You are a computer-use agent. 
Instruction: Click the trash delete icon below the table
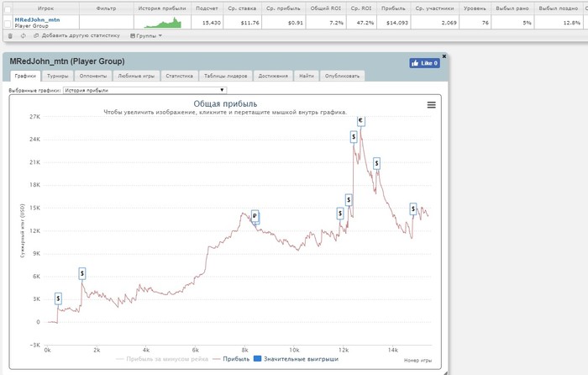[10, 36]
